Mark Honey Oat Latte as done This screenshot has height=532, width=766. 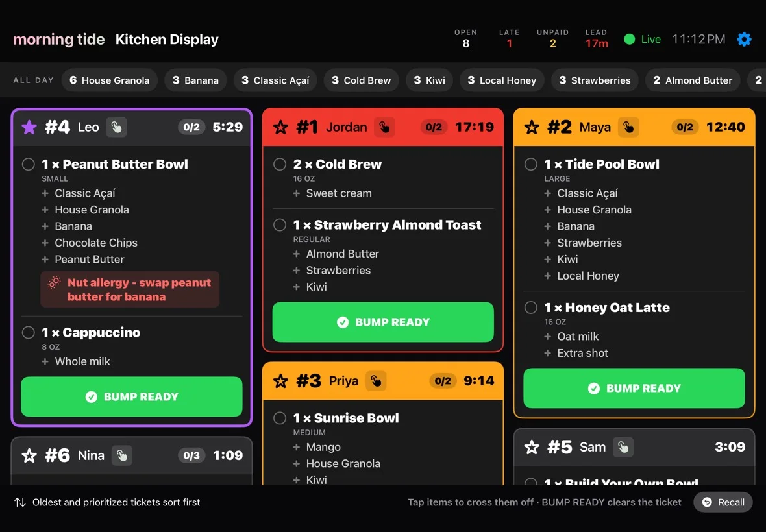pos(531,308)
